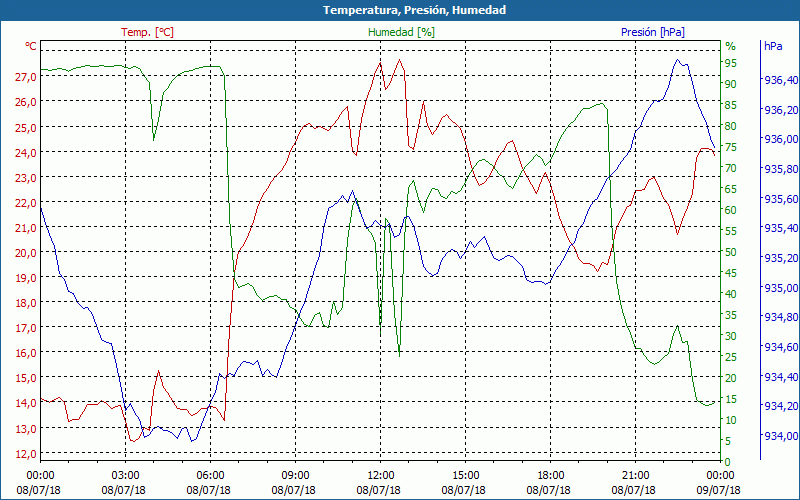800x500 pixels.
Task: Click pressure axis value "934,20"
Action: (781, 406)
